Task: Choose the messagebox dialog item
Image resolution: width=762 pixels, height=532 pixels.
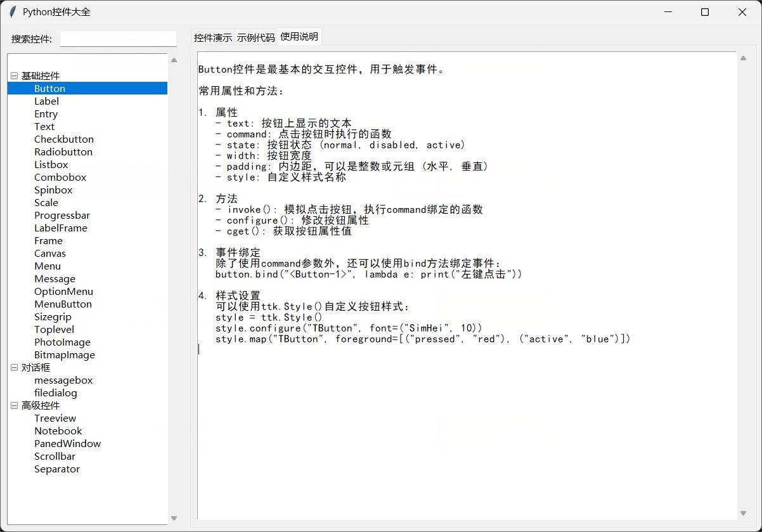Action: tap(63, 380)
